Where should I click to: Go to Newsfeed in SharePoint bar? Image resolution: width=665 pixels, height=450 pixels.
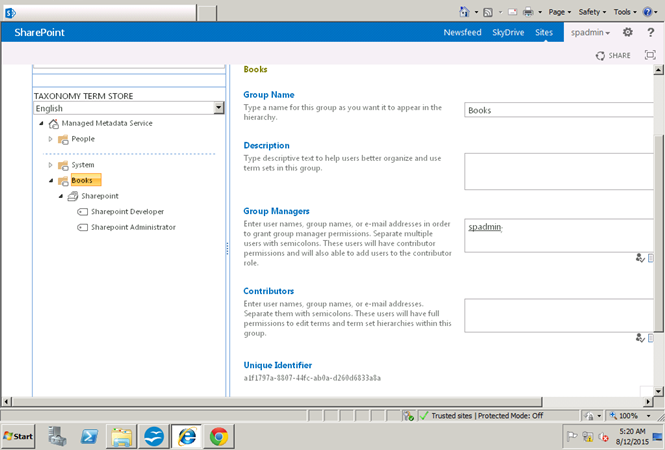462,32
